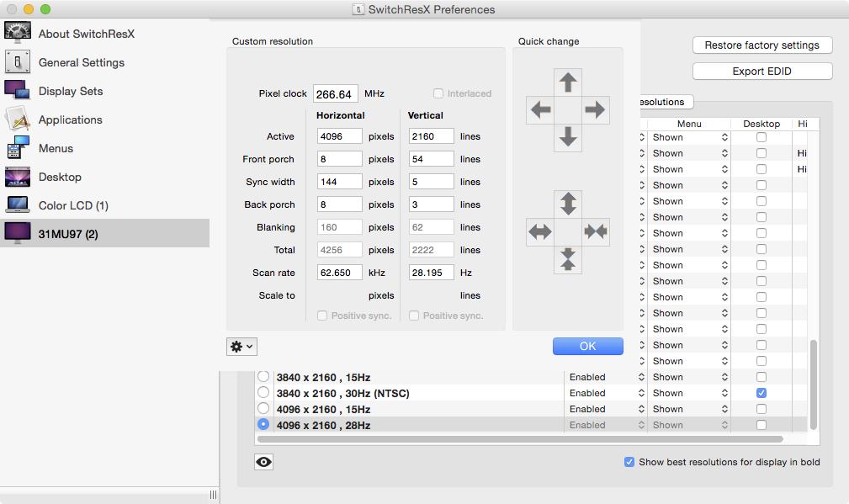The image size is (849, 504).
Task: Select the Applications icon in sidebar
Action: tap(18, 119)
